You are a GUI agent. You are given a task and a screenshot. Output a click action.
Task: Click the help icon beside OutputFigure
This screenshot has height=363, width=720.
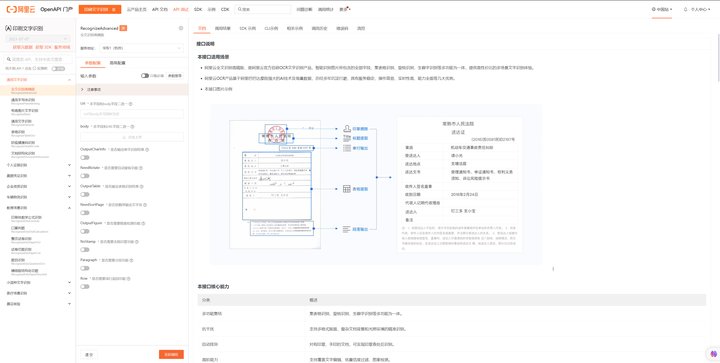tap(142, 223)
